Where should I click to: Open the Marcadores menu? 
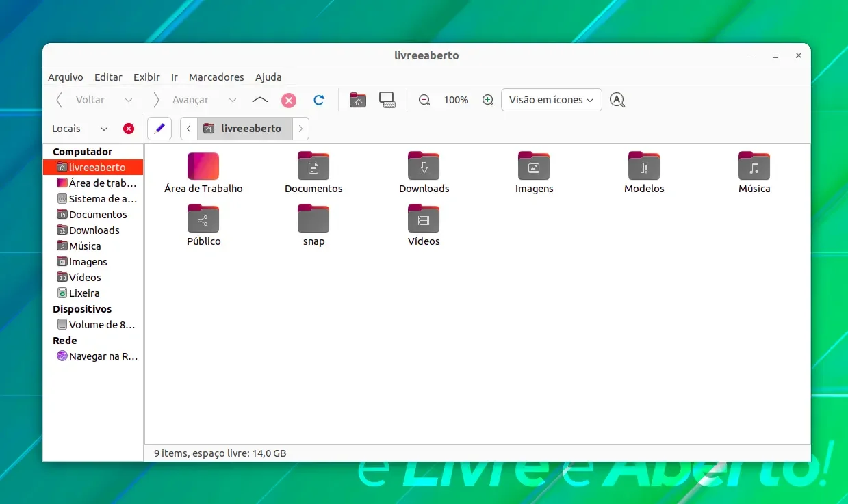216,77
